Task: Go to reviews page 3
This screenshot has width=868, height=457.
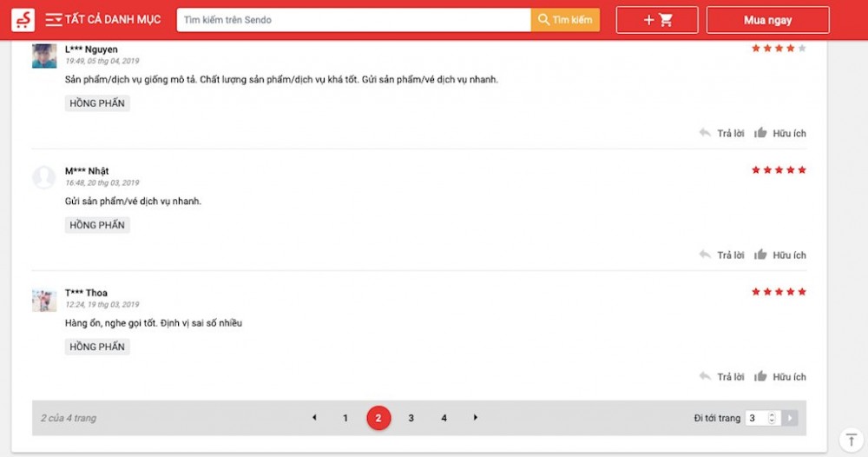Action: click(x=411, y=418)
